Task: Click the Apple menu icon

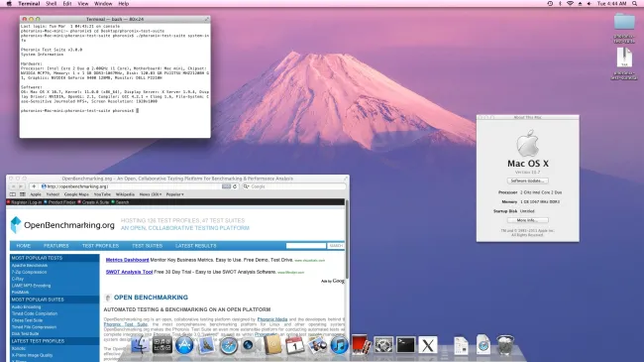Action: [x=9, y=3]
